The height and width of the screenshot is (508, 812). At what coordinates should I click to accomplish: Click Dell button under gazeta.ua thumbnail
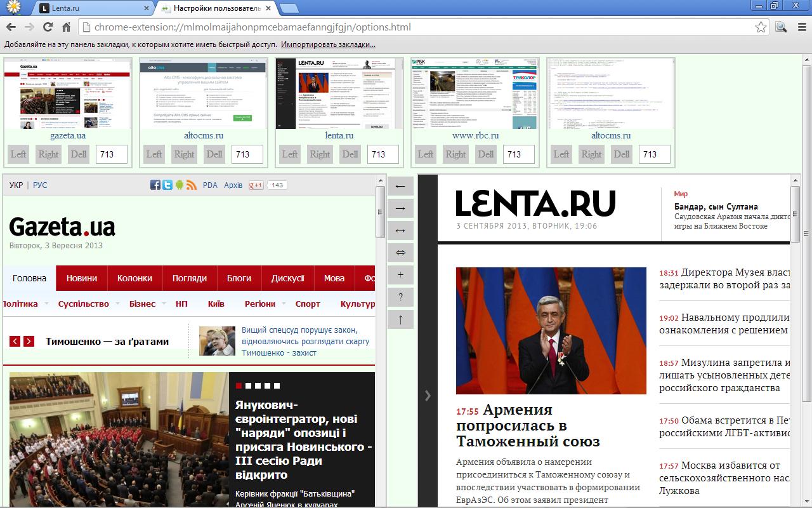[x=79, y=154]
